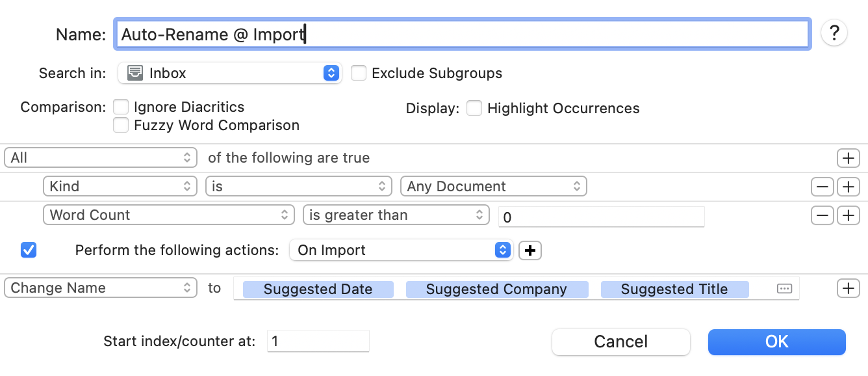This screenshot has height=376, width=868.
Task: Enable the Exclude Subgroups checkbox
Action: pyautogui.click(x=359, y=73)
